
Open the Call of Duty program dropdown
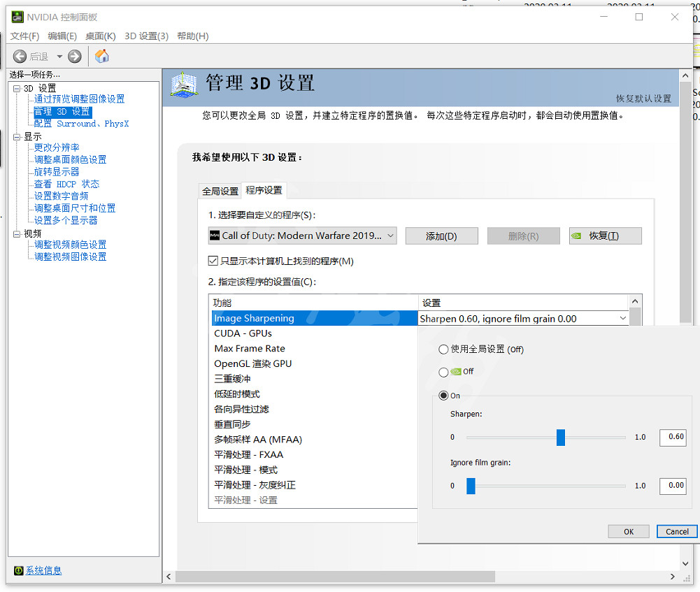302,236
